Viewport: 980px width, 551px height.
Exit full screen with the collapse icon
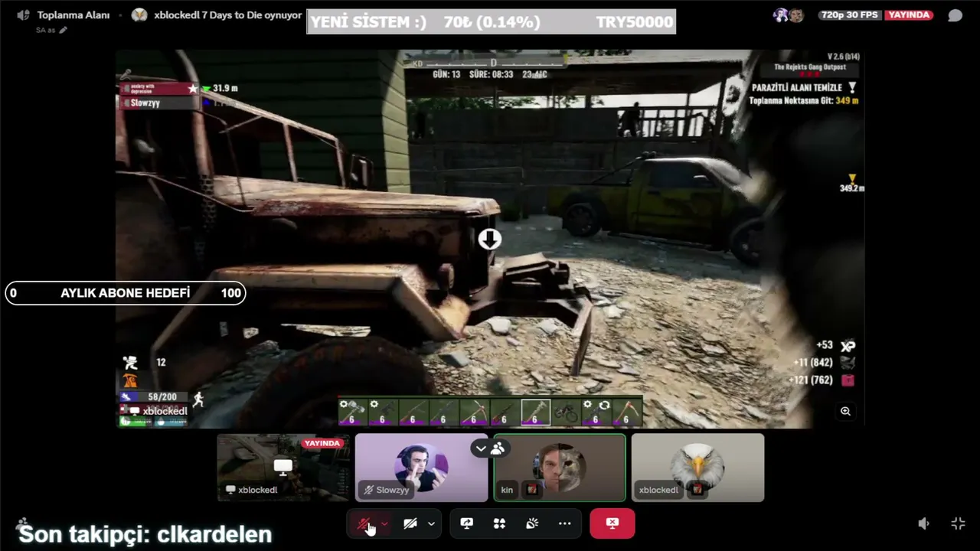click(958, 523)
